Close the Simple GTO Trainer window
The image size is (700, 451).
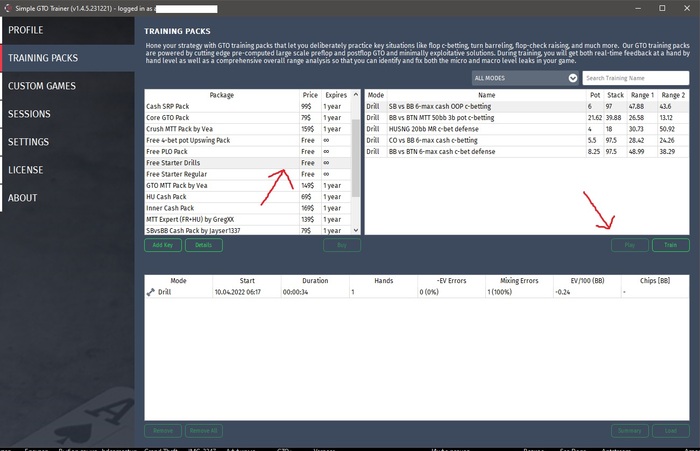pyautogui.click(x=687, y=8)
